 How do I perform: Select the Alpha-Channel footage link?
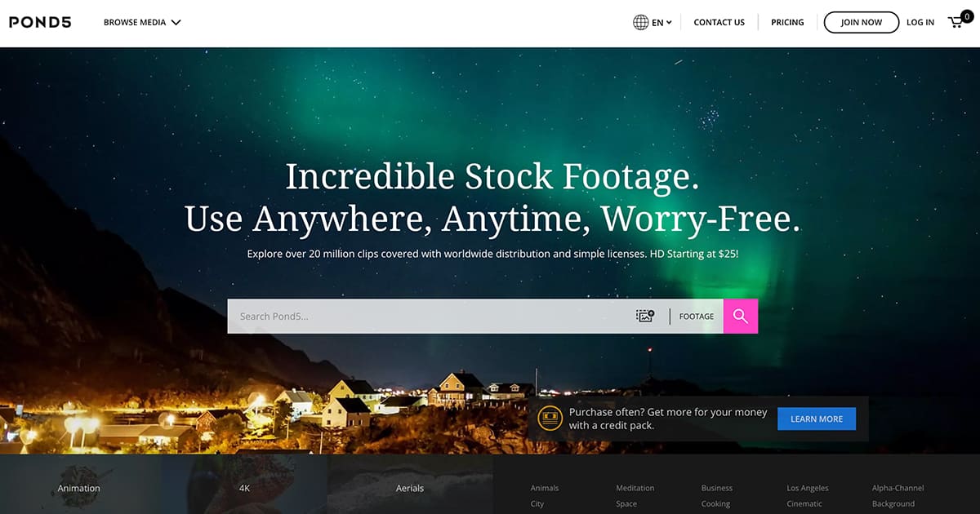point(898,488)
